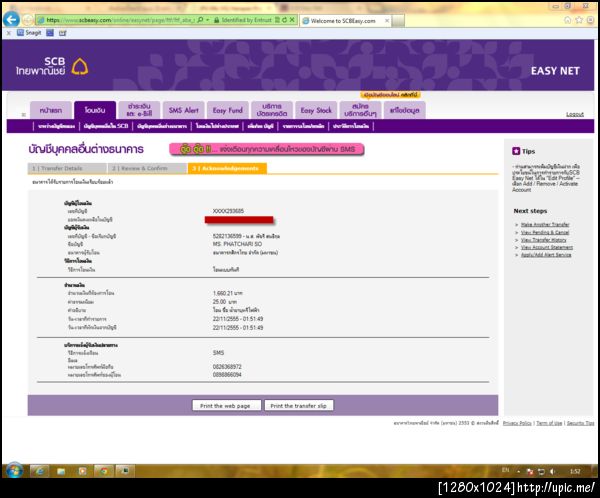Open the favorites star icon
This screenshot has width=600, height=498.
579,20
